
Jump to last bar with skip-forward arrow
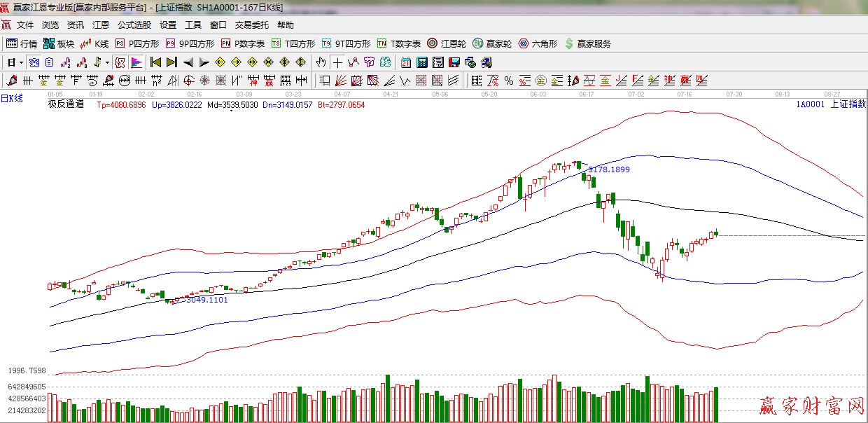pyautogui.click(x=171, y=62)
